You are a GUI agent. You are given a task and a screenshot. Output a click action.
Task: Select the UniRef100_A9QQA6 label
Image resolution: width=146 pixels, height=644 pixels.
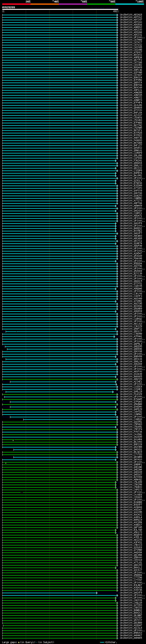pyautogui.click(x=131, y=289)
